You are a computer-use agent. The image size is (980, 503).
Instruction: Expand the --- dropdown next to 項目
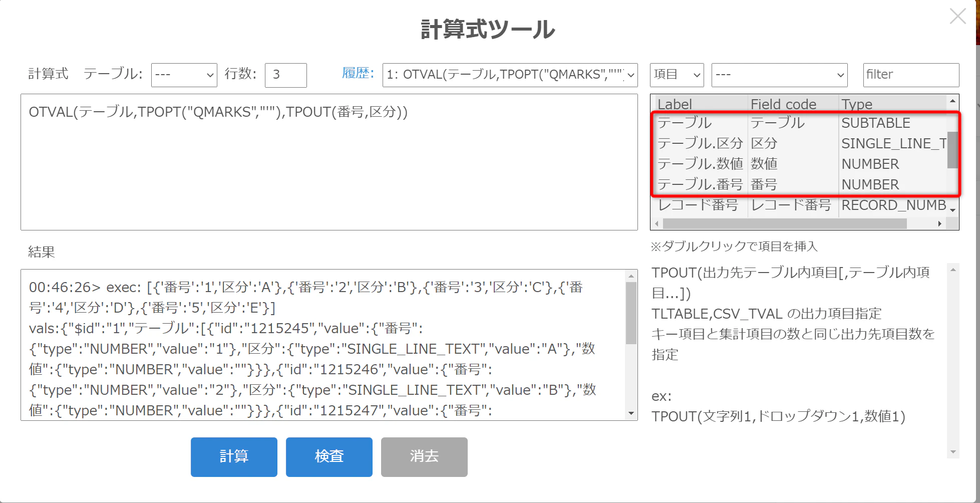click(x=779, y=75)
